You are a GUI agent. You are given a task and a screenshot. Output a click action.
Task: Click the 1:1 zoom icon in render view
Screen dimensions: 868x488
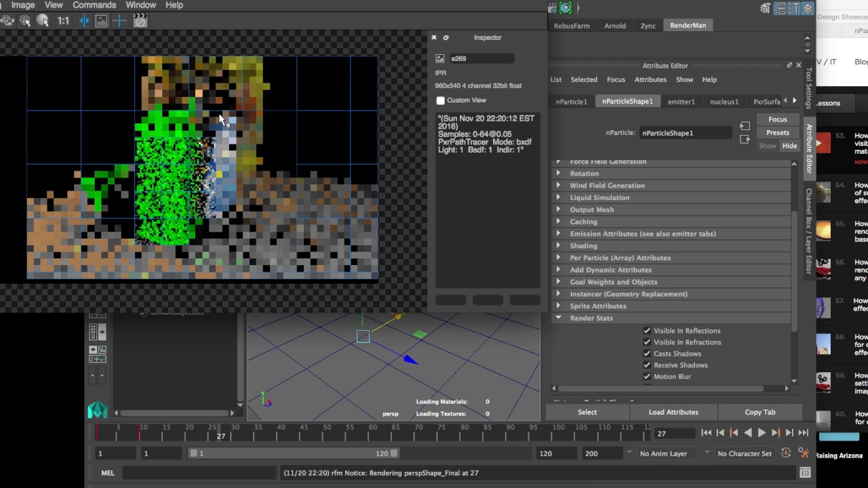click(63, 21)
